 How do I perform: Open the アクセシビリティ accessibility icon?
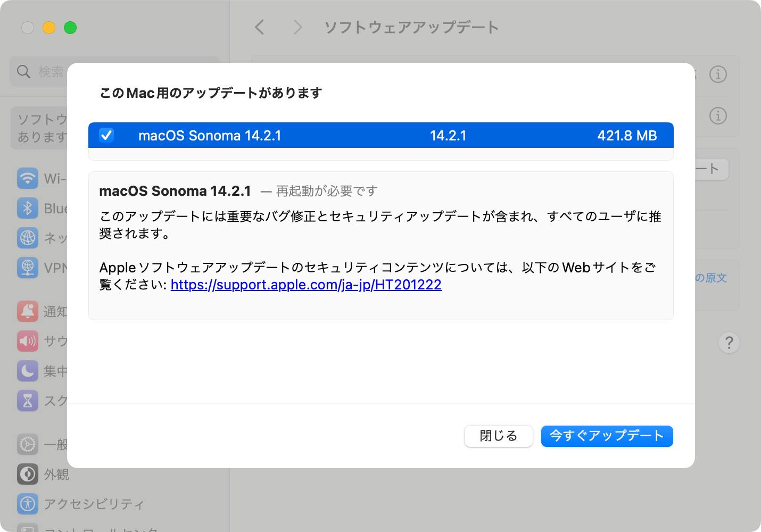click(x=28, y=504)
